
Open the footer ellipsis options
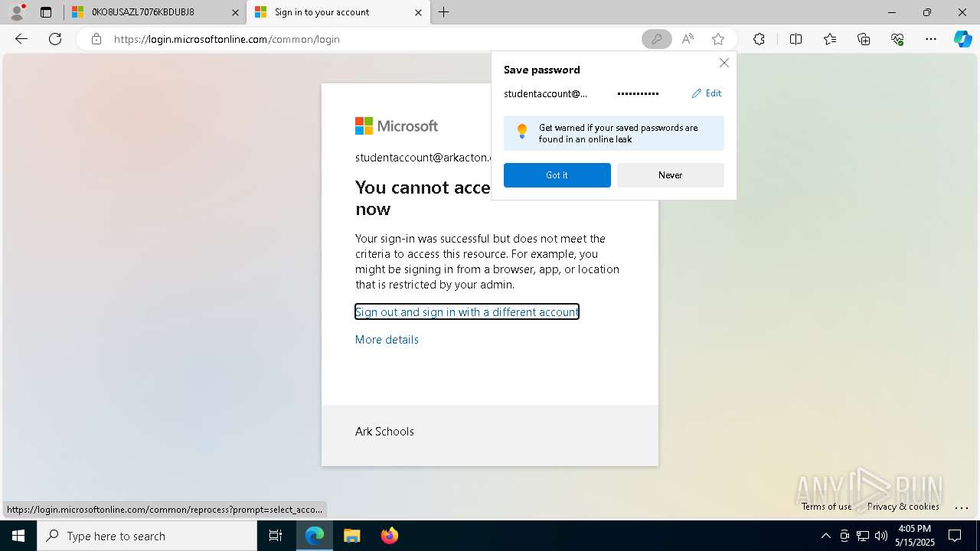coord(962,507)
